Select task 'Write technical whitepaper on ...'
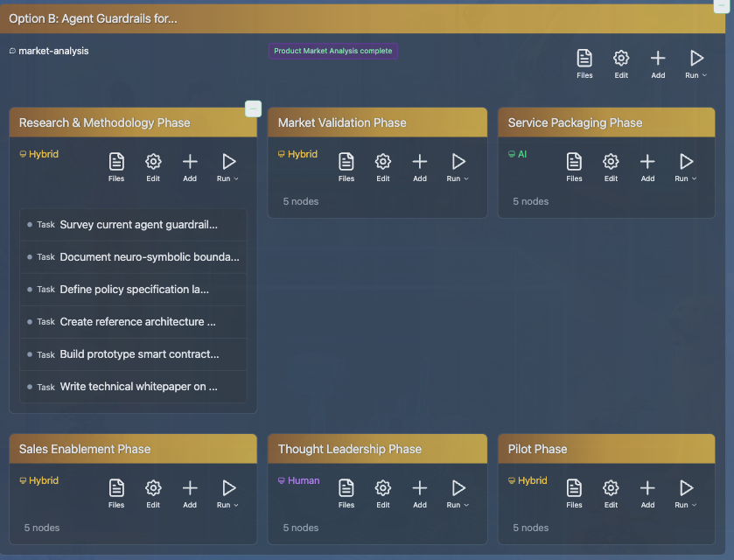 point(133,387)
